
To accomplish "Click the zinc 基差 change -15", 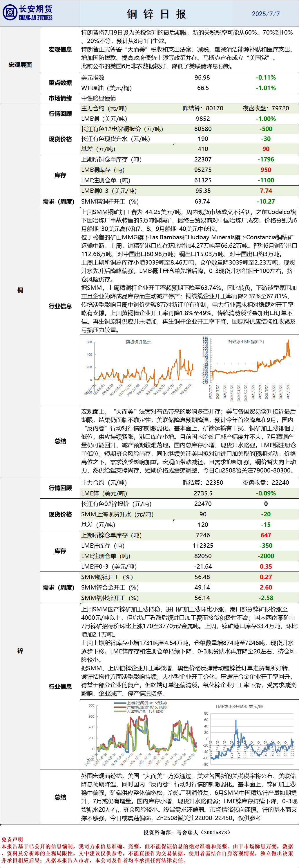I will click(x=266, y=525).
